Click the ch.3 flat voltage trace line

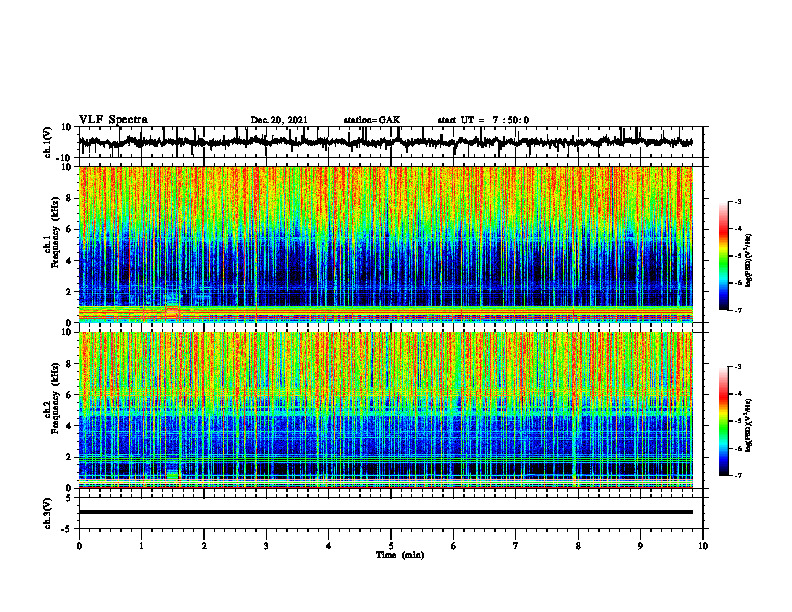coord(385,512)
